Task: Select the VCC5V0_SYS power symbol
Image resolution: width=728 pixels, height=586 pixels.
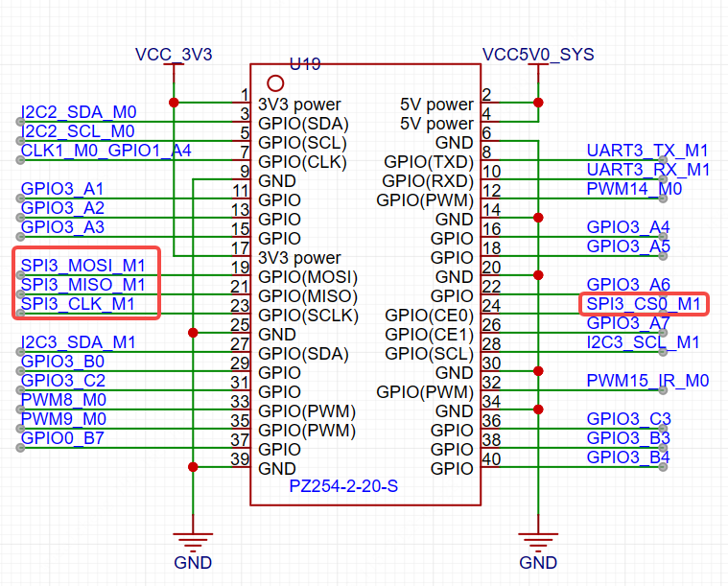Action: pos(538,56)
